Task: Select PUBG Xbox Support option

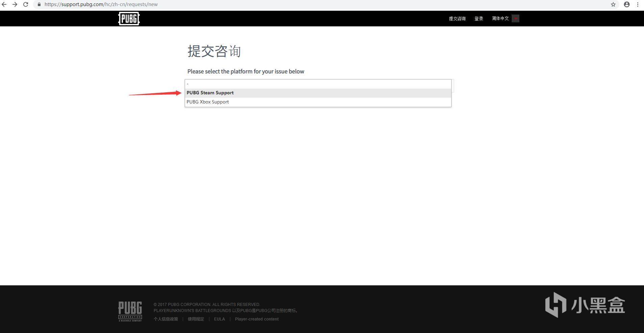Action: (x=208, y=102)
